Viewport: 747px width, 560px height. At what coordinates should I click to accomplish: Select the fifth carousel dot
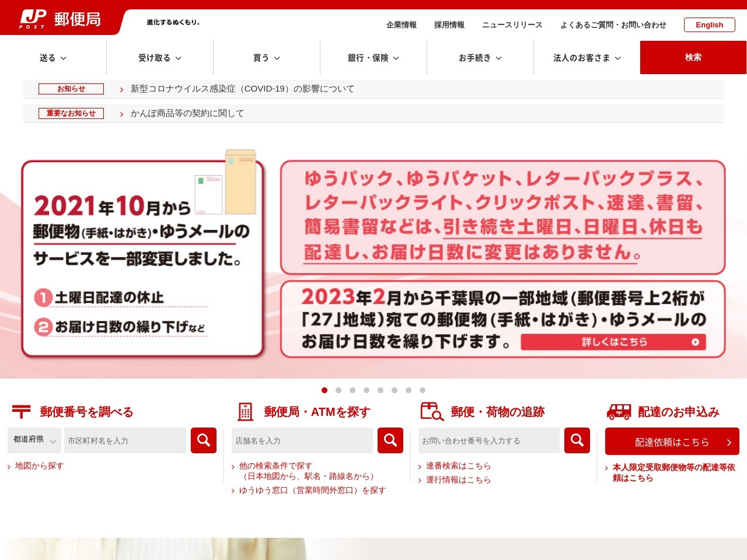[381, 390]
